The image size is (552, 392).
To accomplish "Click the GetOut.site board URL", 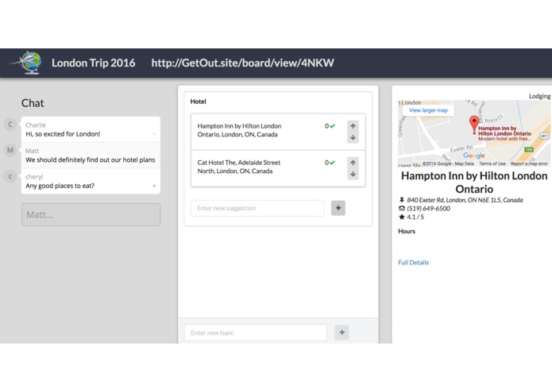I will [242, 63].
